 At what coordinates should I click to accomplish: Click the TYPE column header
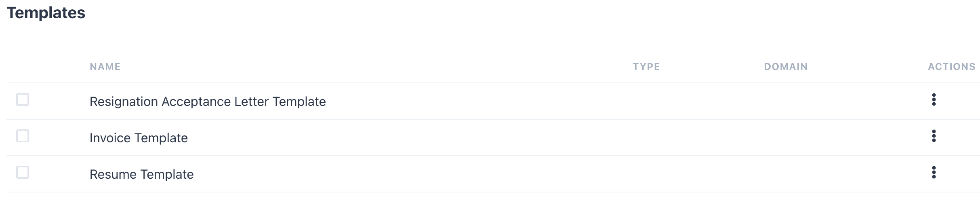pos(646,67)
